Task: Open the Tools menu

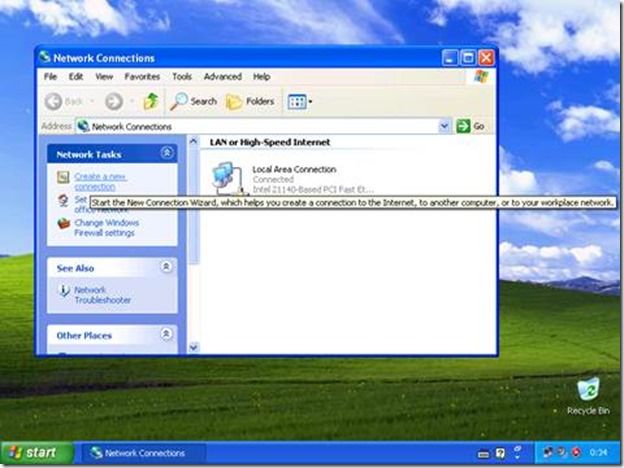Action: 182,76
